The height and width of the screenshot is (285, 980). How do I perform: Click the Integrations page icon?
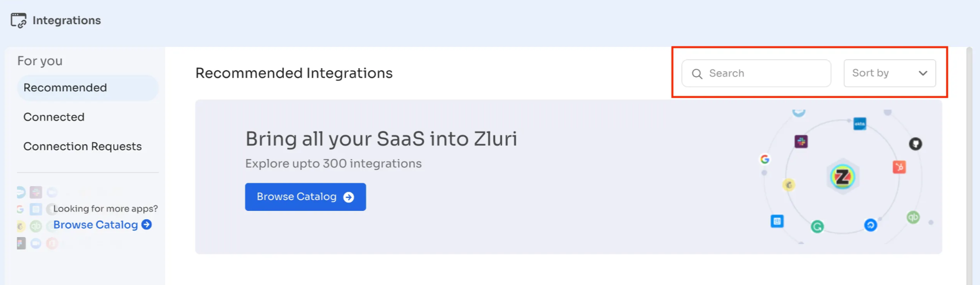click(x=18, y=20)
